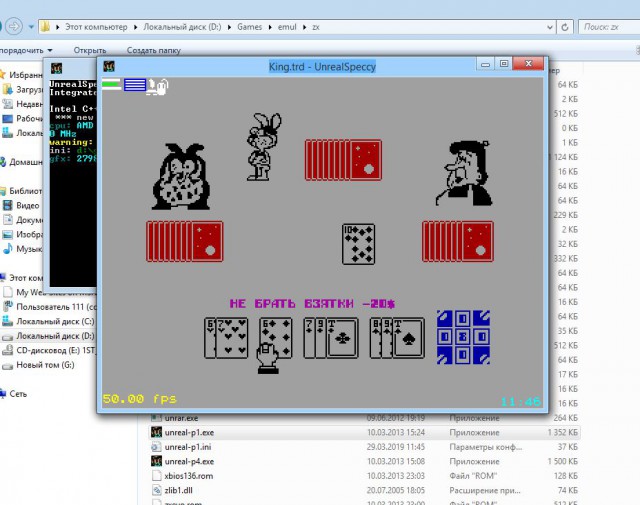
Task: Open the recent locations history dropdown
Action: click(x=31, y=27)
